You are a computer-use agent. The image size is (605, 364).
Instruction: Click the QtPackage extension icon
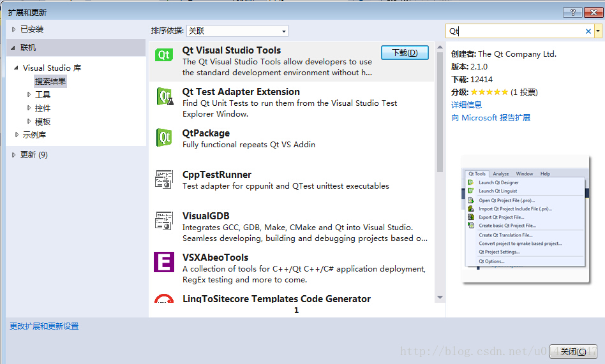tap(164, 137)
